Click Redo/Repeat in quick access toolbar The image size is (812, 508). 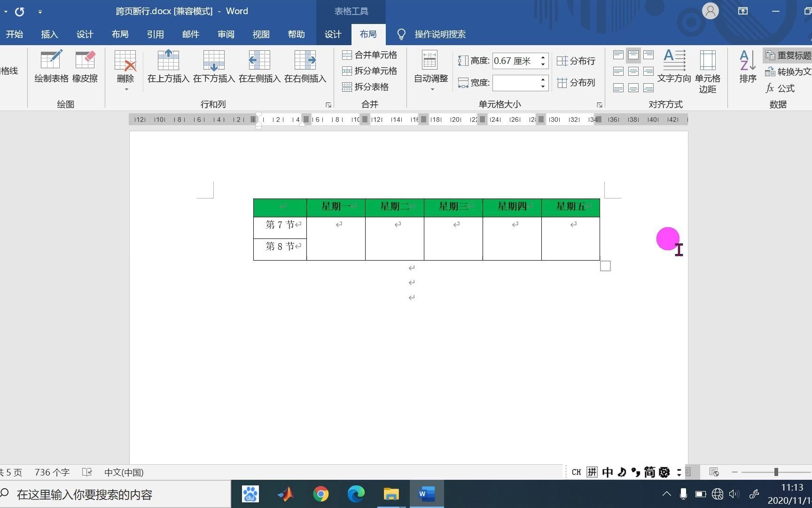point(19,11)
